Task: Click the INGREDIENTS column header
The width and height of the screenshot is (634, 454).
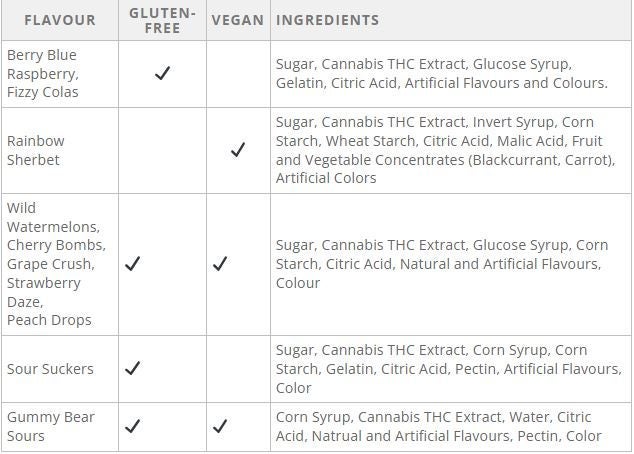Action: [x=327, y=20]
